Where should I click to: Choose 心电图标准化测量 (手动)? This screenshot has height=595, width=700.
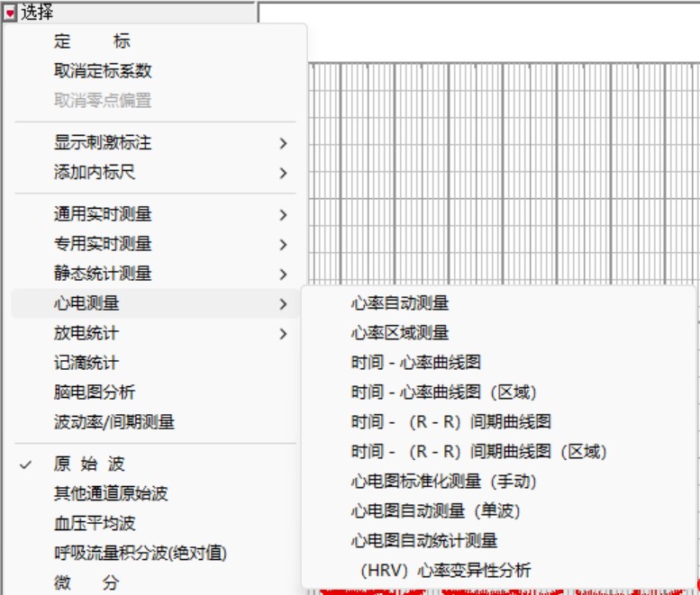(x=499, y=482)
